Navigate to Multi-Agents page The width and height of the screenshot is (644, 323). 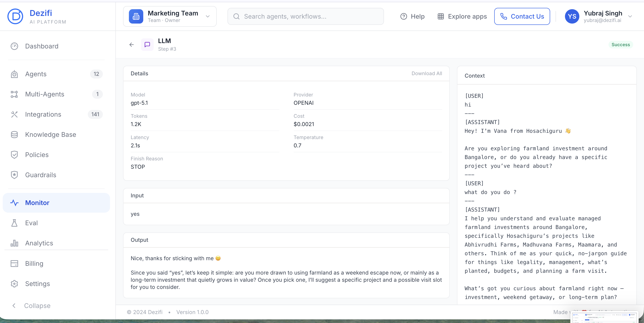pyautogui.click(x=56, y=94)
